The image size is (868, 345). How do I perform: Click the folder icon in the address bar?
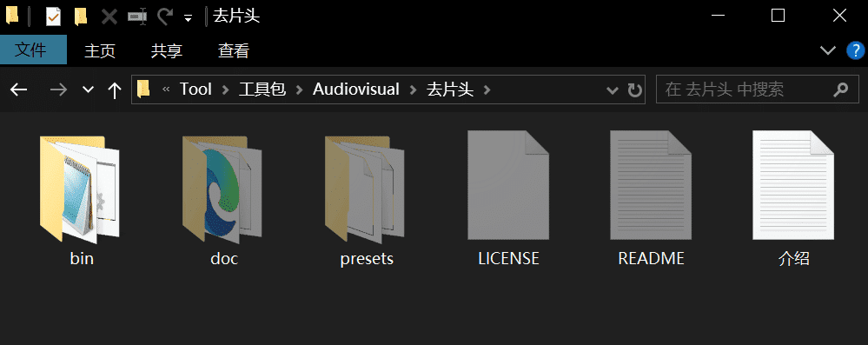point(144,90)
